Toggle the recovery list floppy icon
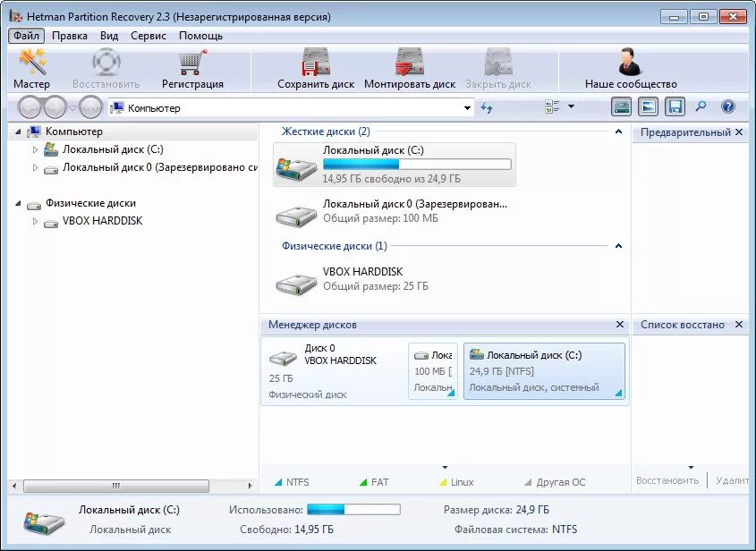This screenshot has height=551, width=756. tap(675, 106)
